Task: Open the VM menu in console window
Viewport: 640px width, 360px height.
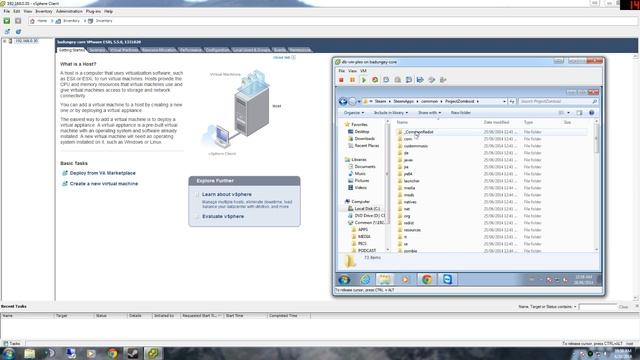Action: click(x=363, y=71)
